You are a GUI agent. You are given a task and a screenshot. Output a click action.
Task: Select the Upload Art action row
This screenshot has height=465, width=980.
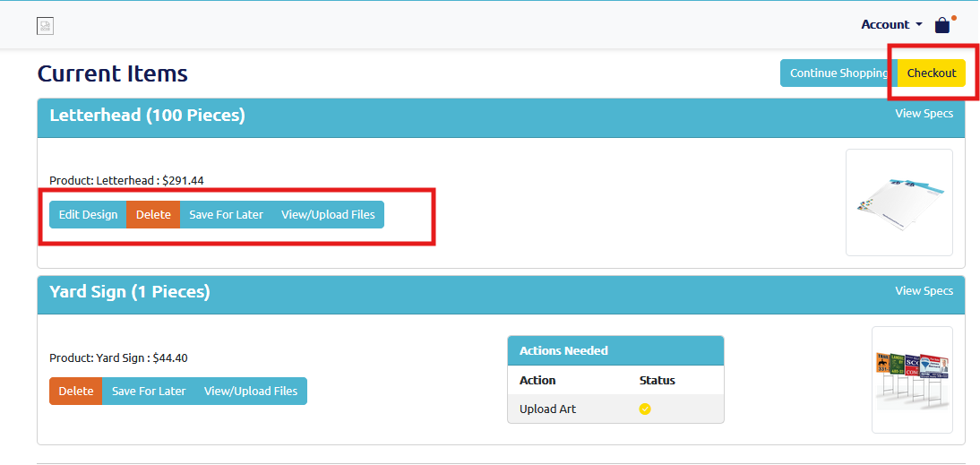click(x=548, y=409)
